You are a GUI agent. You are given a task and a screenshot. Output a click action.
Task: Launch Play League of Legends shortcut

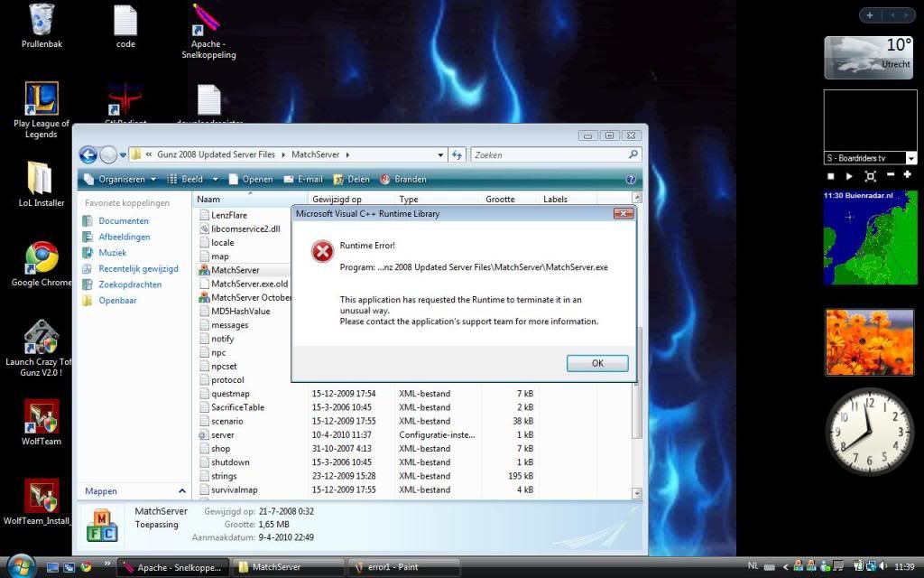pyautogui.click(x=42, y=98)
